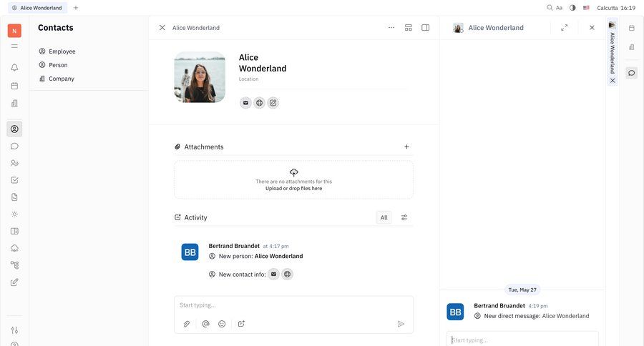644x346 pixels.
Task: Click the orange N workspace avatar
Action: coord(14,31)
